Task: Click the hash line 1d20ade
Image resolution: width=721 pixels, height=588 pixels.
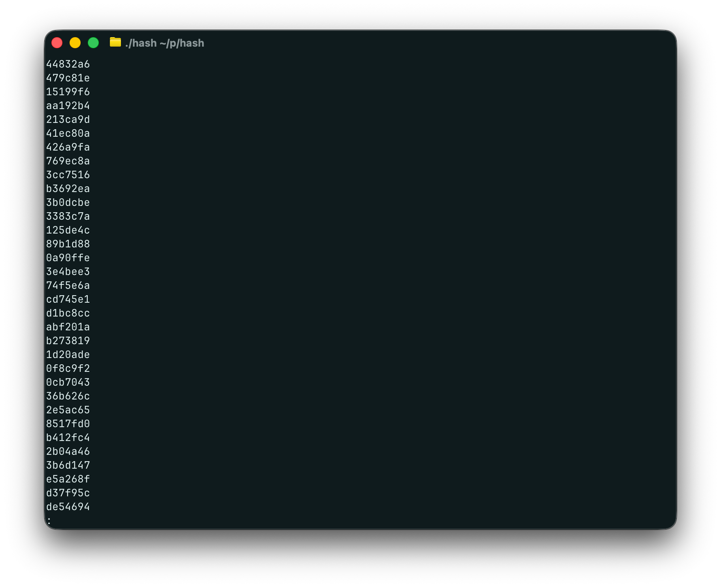Action: [x=68, y=354]
